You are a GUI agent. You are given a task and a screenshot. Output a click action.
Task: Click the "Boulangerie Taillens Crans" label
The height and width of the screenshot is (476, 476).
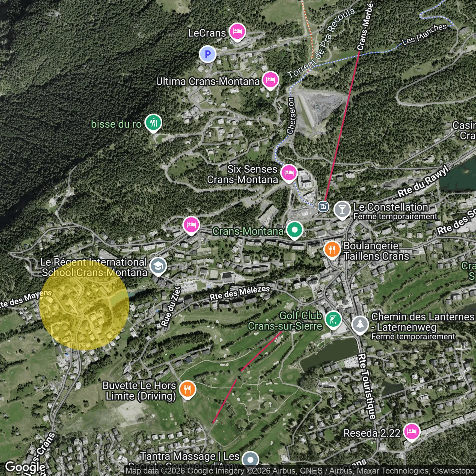376,251
